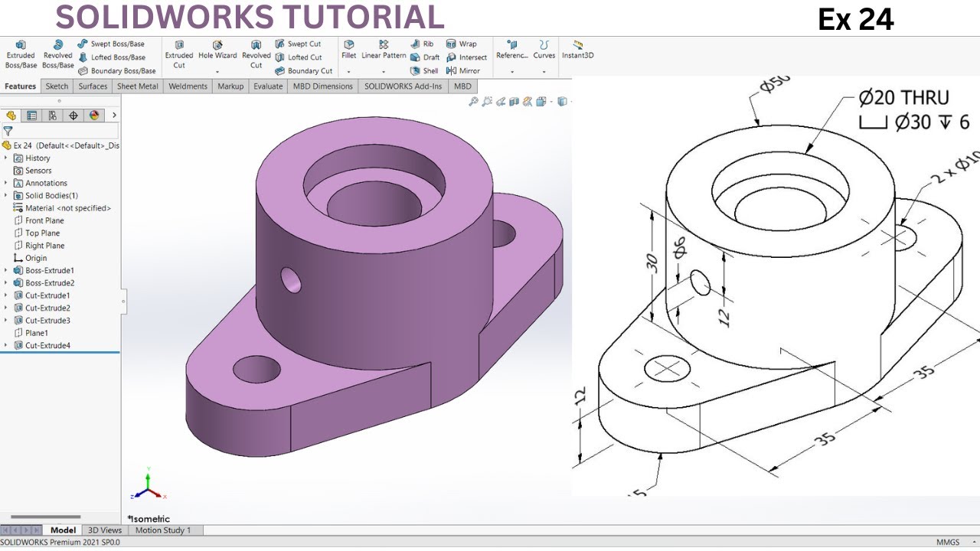Select the Boundary Cut command
The height and width of the screenshot is (551, 980).
point(303,70)
